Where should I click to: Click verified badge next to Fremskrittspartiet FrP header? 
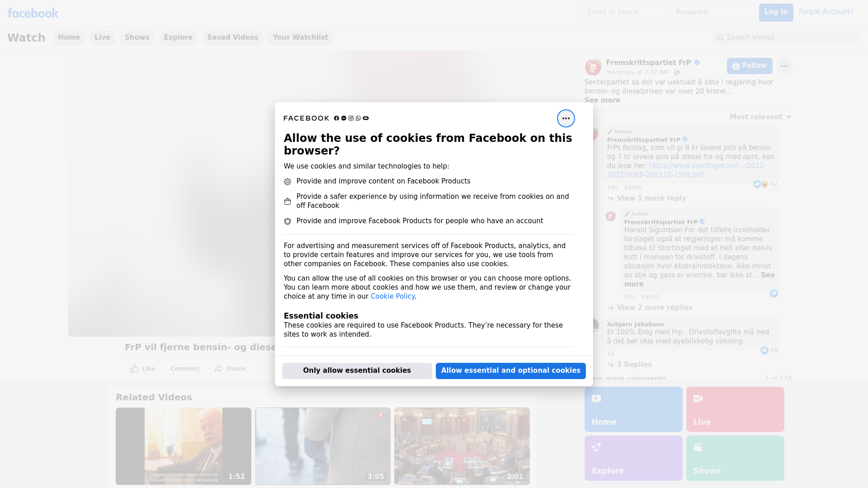coord(697,63)
